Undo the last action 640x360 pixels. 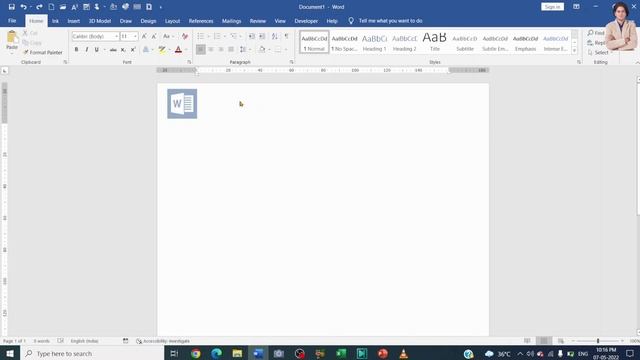(x=23, y=7)
